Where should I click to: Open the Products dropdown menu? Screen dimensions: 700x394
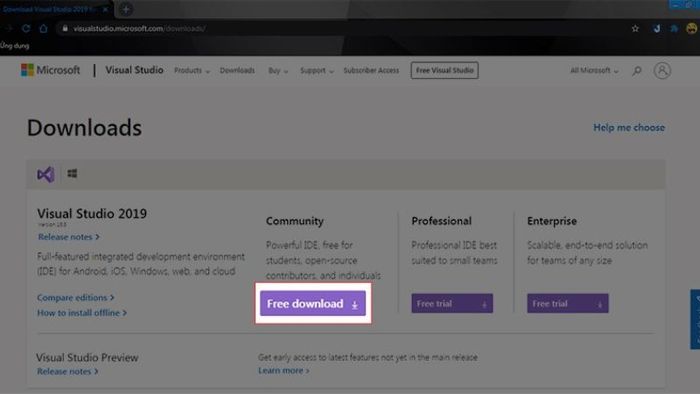(x=192, y=71)
